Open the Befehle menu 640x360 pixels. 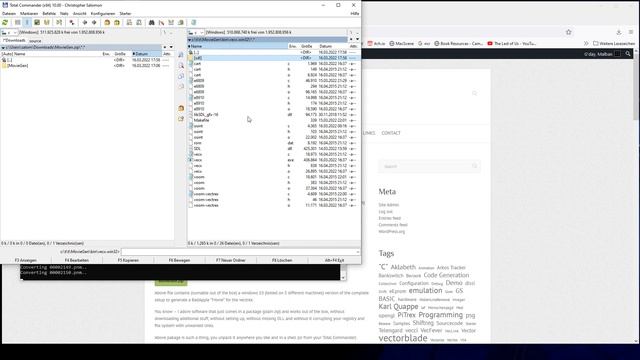point(49,13)
